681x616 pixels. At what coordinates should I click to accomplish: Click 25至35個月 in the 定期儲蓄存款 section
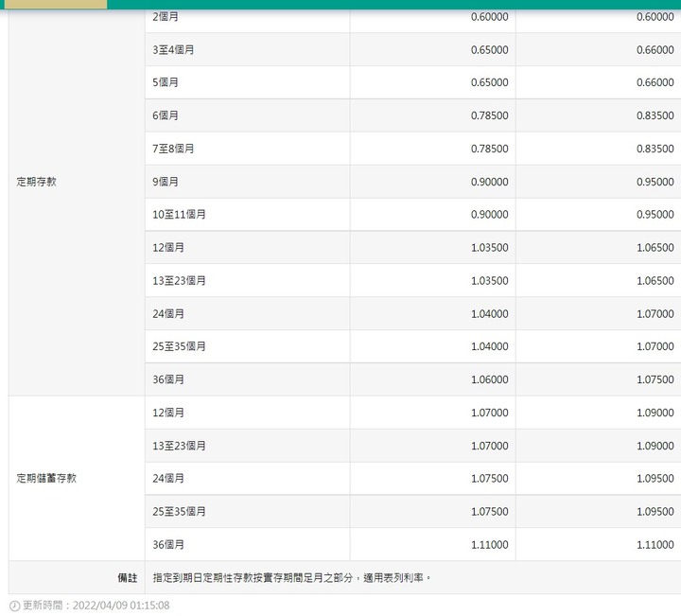click(179, 511)
